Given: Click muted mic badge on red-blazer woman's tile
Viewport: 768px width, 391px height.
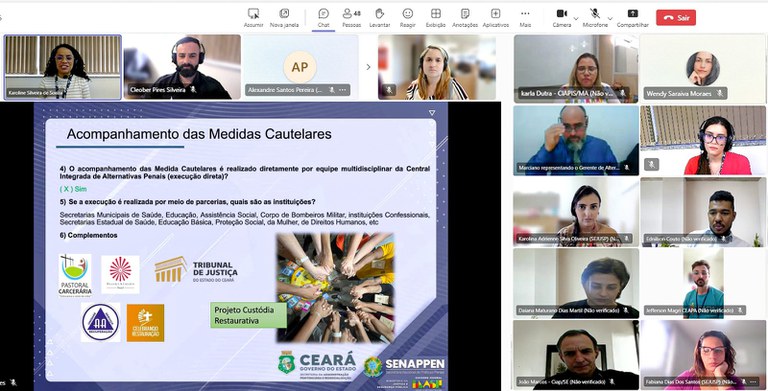Looking at the screenshot, I should [x=651, y=164].
